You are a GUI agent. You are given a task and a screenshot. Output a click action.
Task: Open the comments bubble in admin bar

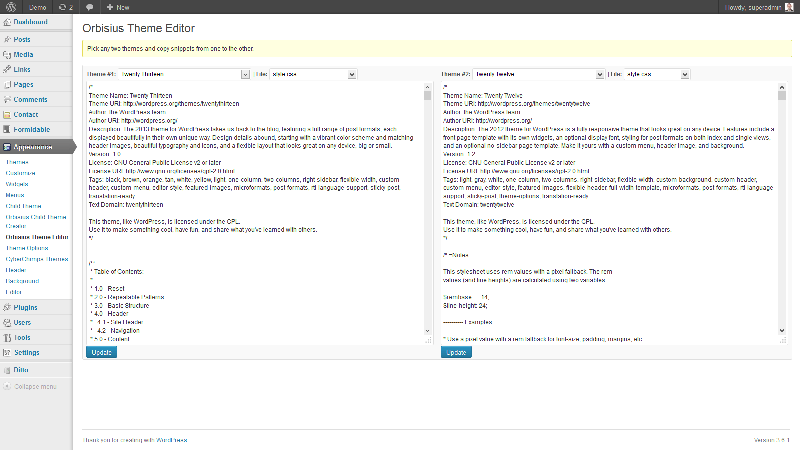(89, 7)
